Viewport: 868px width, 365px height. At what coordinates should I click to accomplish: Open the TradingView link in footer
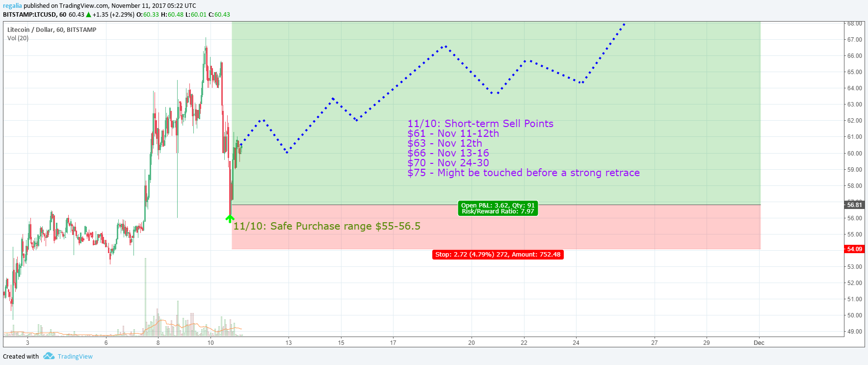tap(75, 357)
